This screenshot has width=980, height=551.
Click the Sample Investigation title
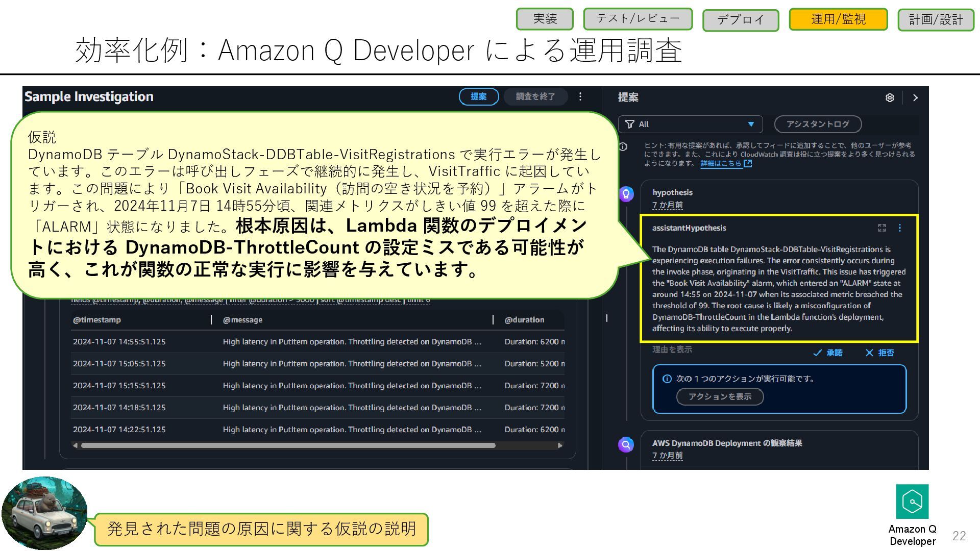click(89, 96)
